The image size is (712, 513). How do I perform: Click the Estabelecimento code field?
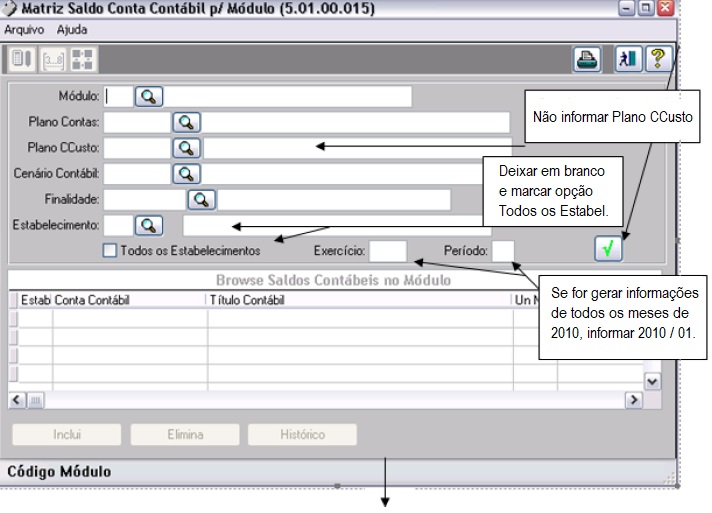click(118, 226)
